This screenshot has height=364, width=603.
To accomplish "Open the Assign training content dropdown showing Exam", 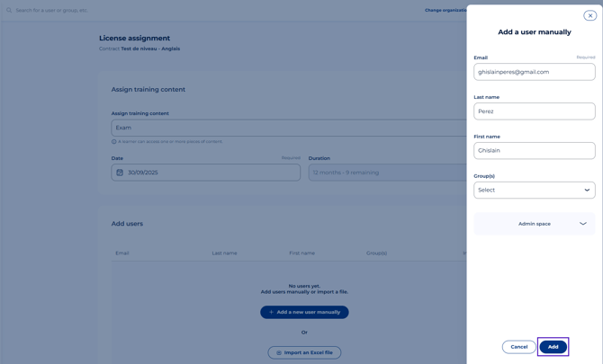I will [288, 128].
